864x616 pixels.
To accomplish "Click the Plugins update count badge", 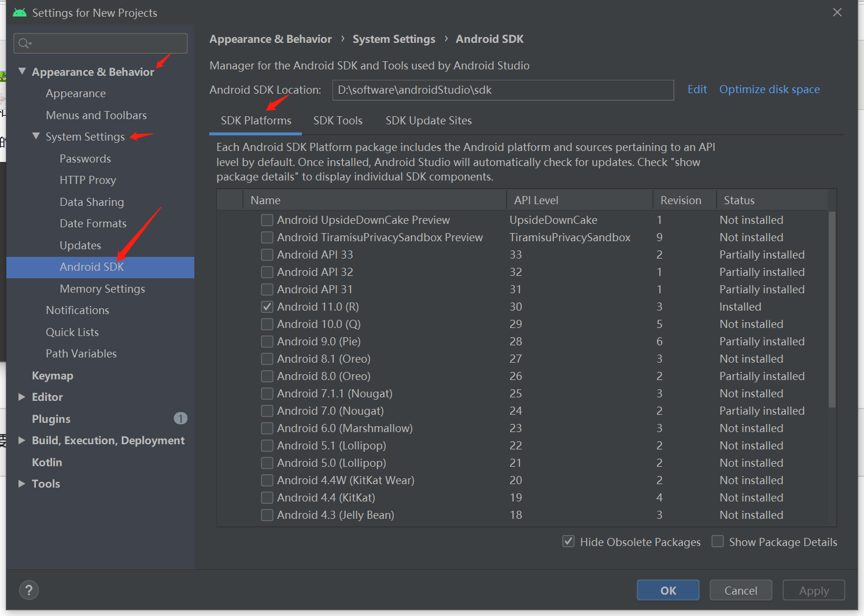I will (180, 418).
